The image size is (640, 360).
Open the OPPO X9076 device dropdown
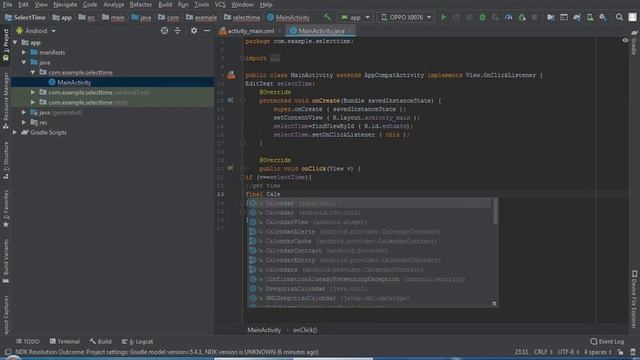click(406, 18)
